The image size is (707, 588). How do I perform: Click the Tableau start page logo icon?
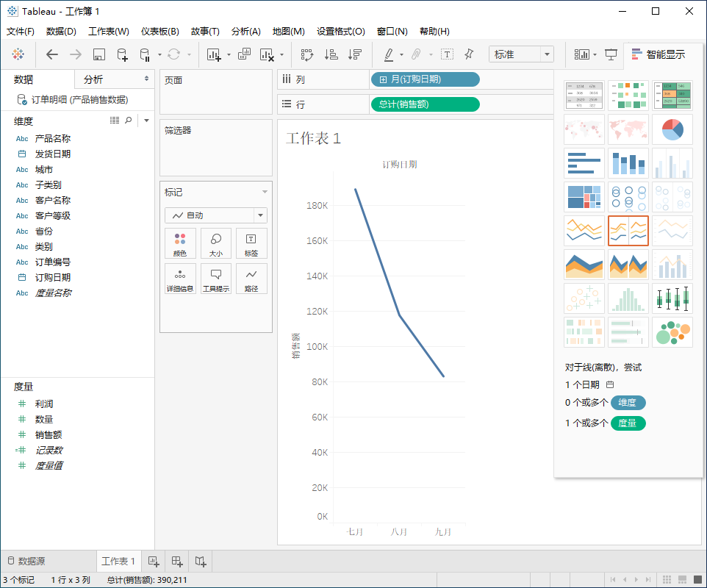(18, 54)
